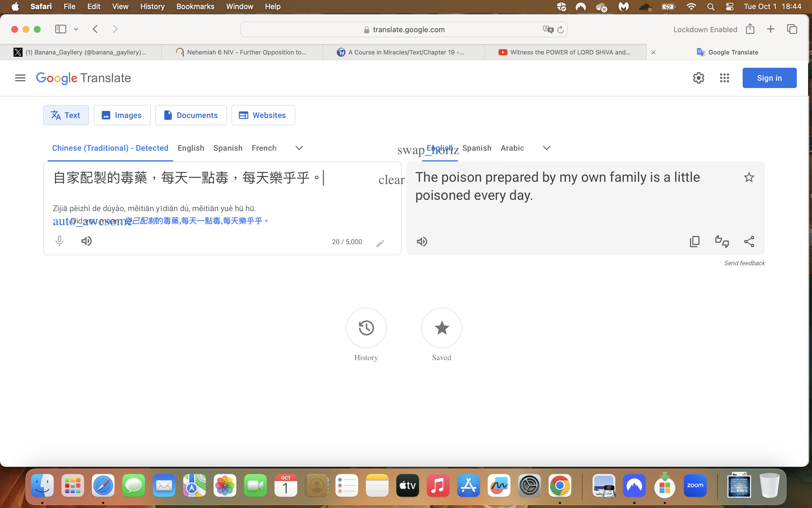
Task: Switch to the Banana_Gayllery X tab
Action: click(81, 52)
